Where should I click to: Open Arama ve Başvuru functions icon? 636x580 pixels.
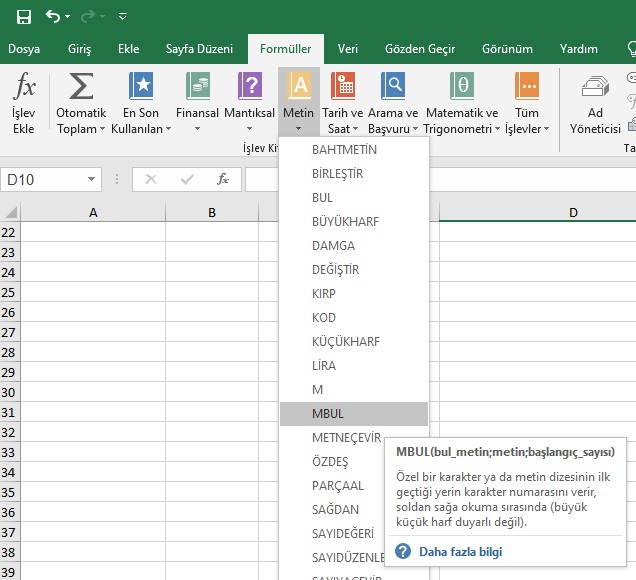pos(393,88)
